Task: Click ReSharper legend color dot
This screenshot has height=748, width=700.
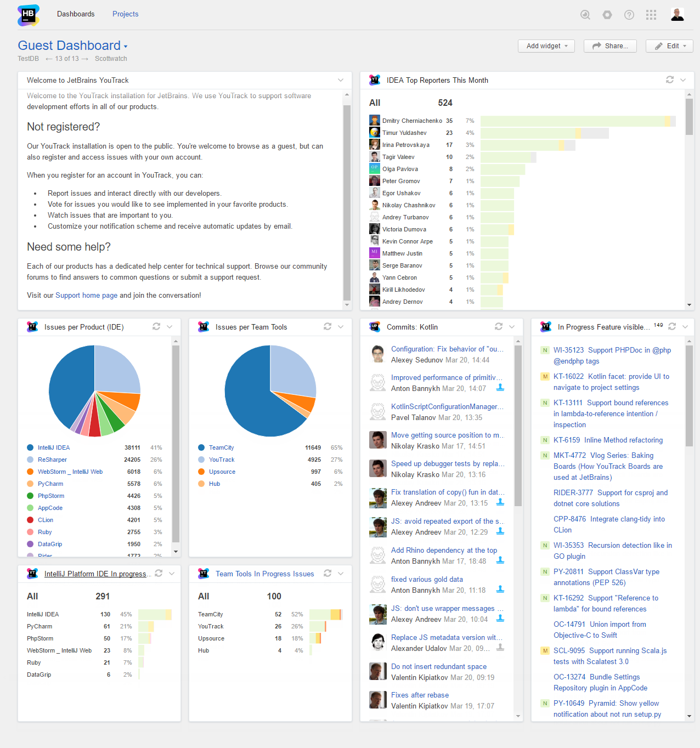Action: [30, 460]
